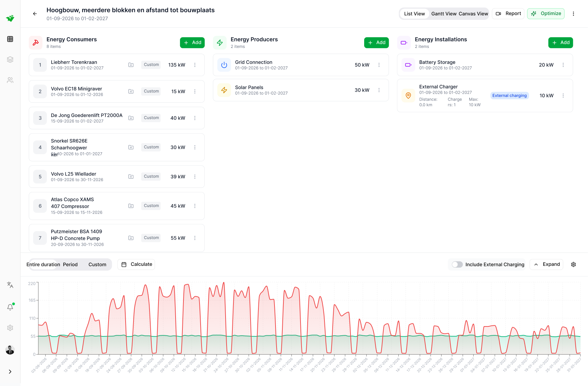The image size is (588, 386).
Task: Click the folder icon for Liebherr Torenkraan
Action: click(x=131, y=65)
